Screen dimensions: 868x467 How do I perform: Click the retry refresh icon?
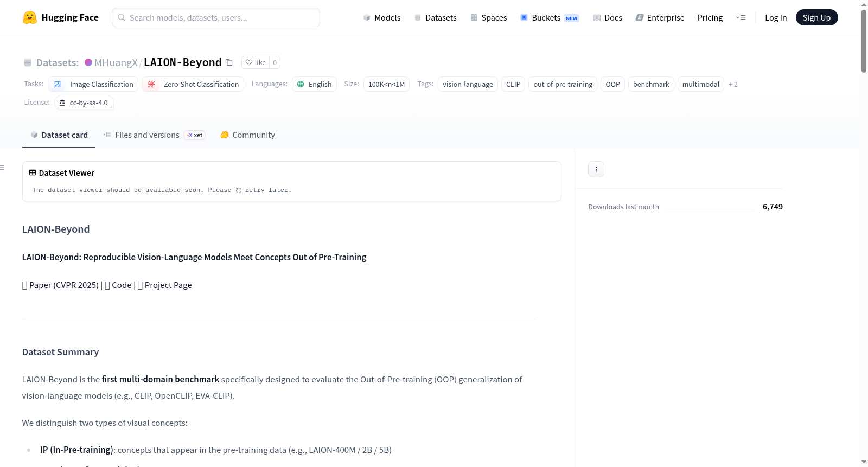pyautogui.click(x=239, y=190)
